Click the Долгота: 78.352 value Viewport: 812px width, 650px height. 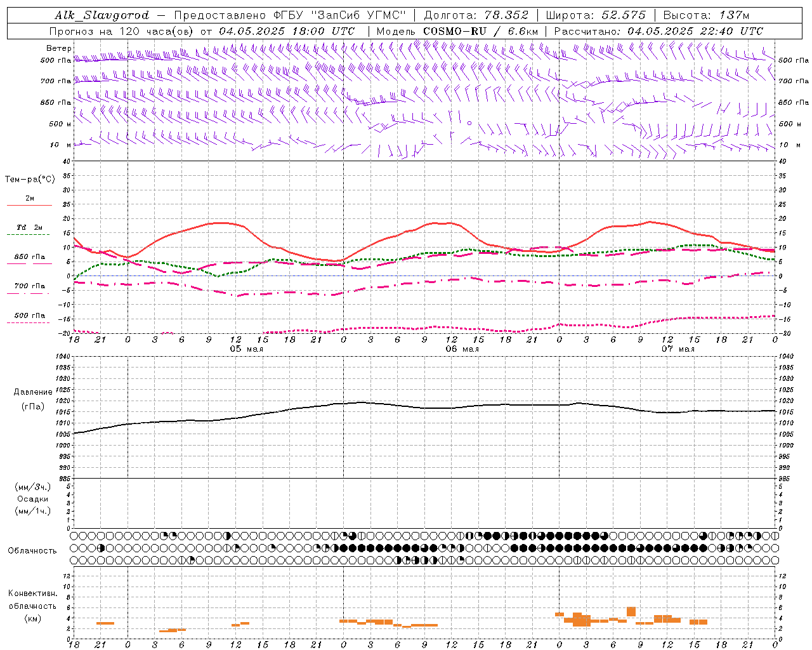(x=476, y=15)
